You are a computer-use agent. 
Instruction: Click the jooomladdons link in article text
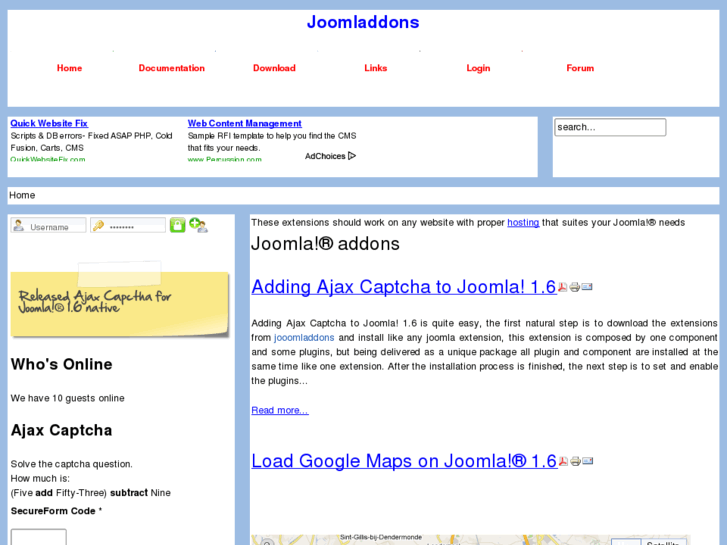304,338
